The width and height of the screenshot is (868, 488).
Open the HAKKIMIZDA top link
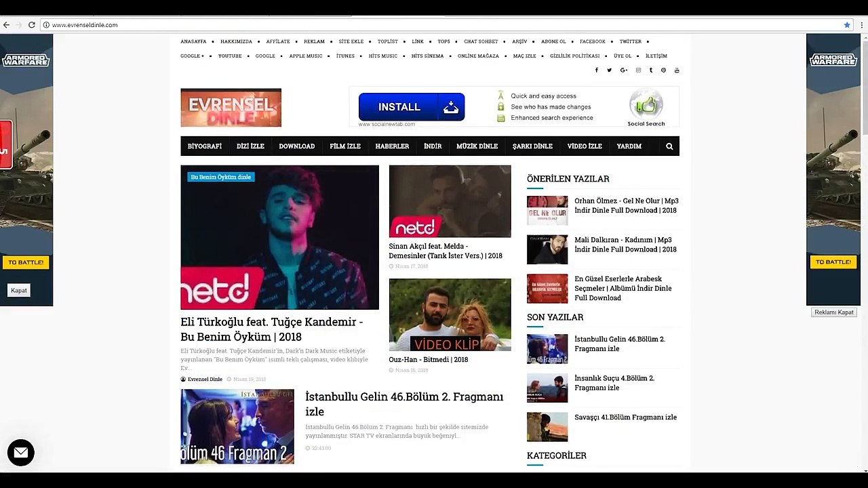coord(236,42)
